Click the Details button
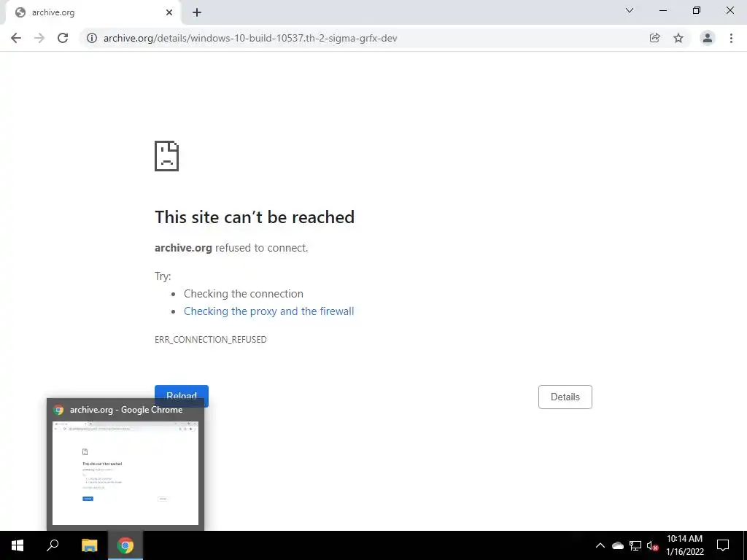747x560 pixels. point(565,397)
